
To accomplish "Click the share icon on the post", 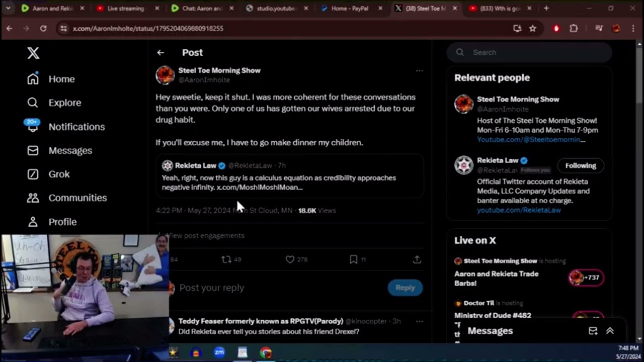I will pos(417,259).
